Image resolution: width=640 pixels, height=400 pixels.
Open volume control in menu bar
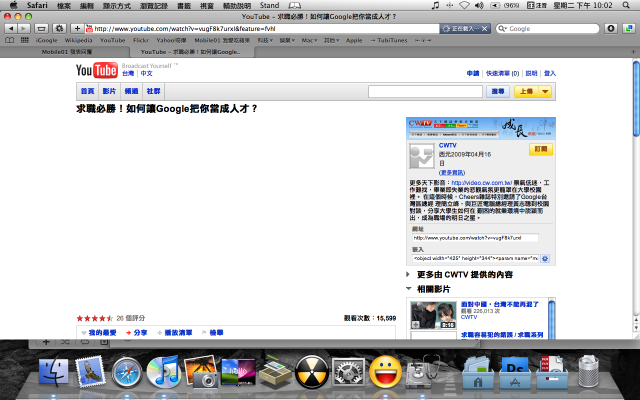(x=479, y=5)
